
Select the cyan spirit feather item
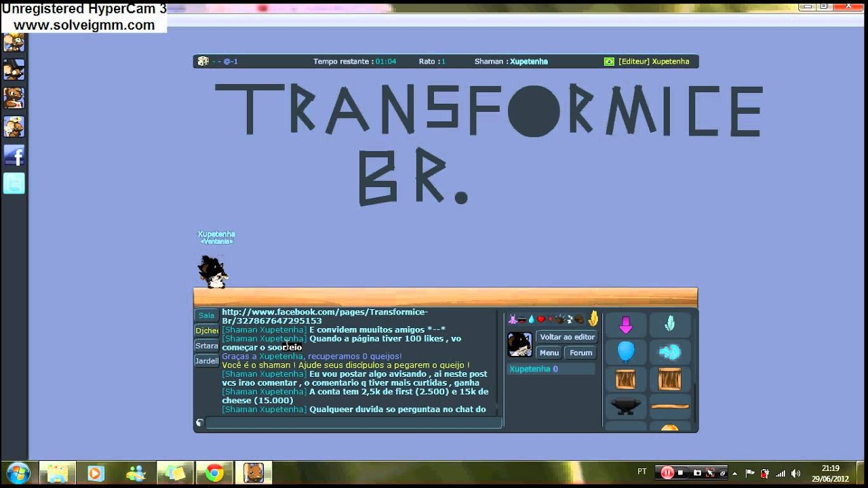coord(670,325)
